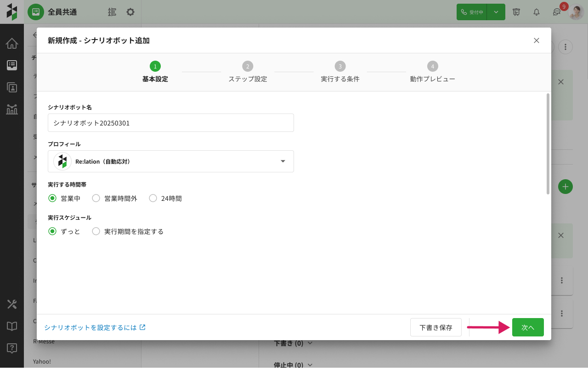Screen dimensions: 588x370
Task: Open notifications bell icon
Action: click(536, 12)
